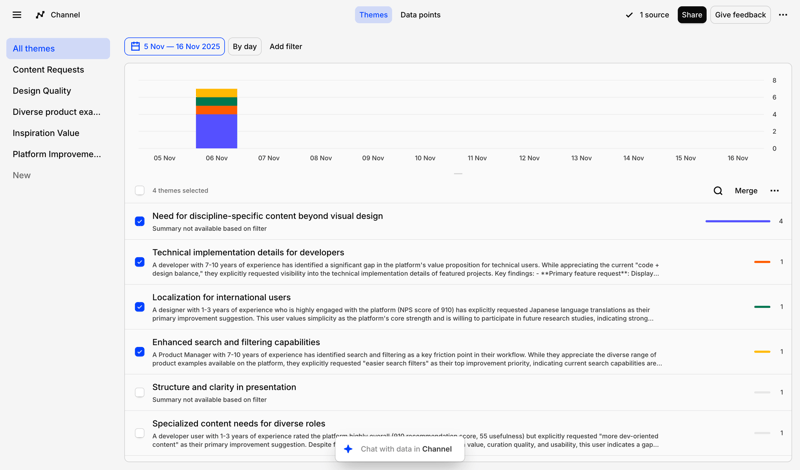Viewport: 800px width, 470px height.
Task: Click the checkmark beside 1 source
Action: pos(629,15)
